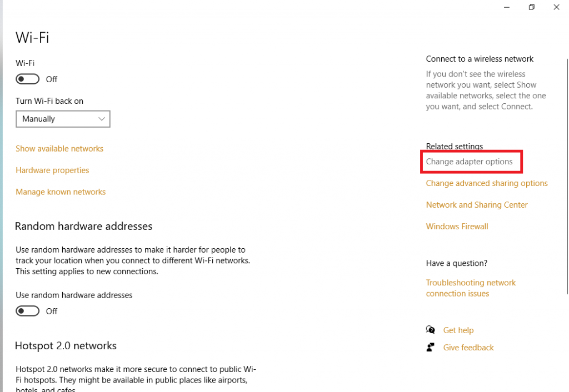
Task: Click the Manually dropdown chevron arrow
Action: 102,119
